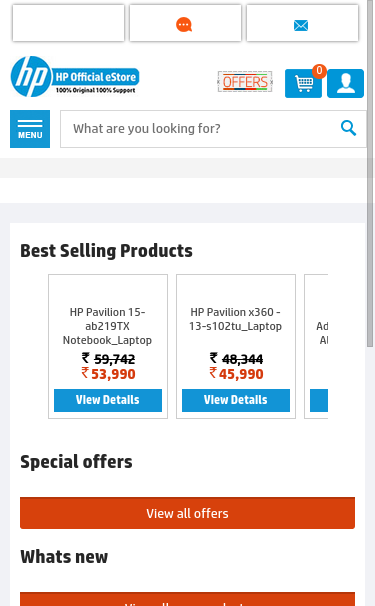Viewport: 375px width, 606px height.
Task: Click the partially visible third product card
Action: tap(316, 346)
